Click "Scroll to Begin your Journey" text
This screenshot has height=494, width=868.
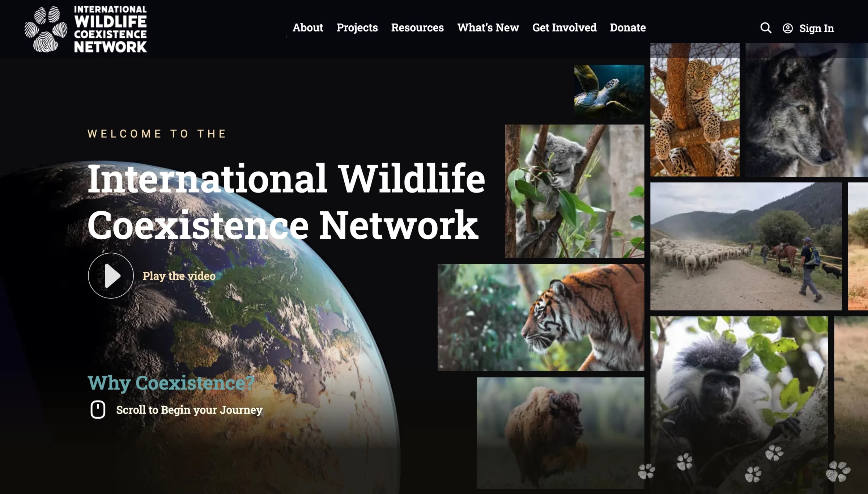pyautogui.click(x=189, y=410)
